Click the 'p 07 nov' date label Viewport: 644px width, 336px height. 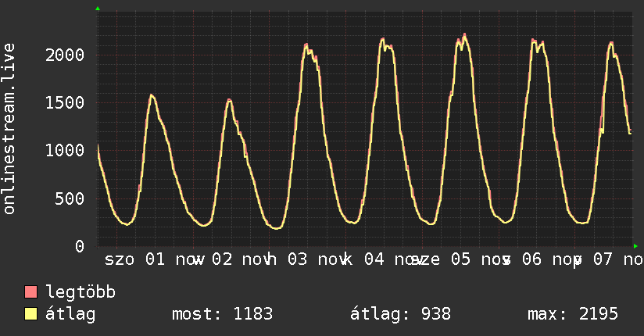pos(608,259)
